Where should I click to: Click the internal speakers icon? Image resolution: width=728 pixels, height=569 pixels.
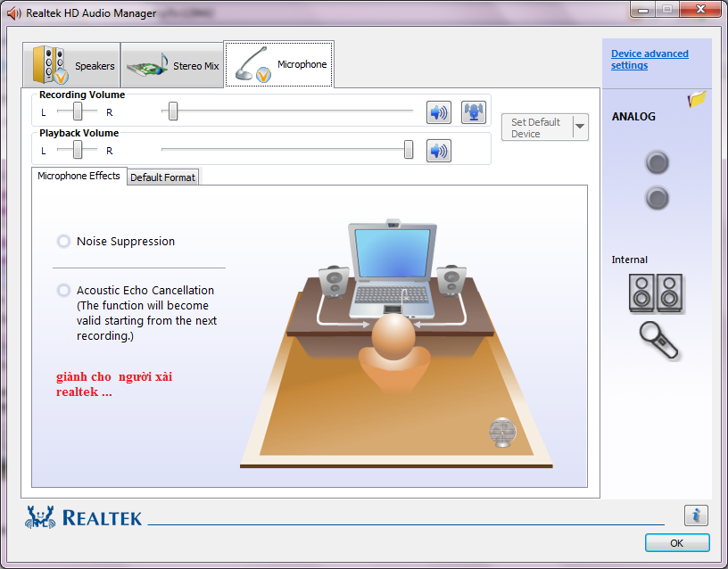pos(656,293)
